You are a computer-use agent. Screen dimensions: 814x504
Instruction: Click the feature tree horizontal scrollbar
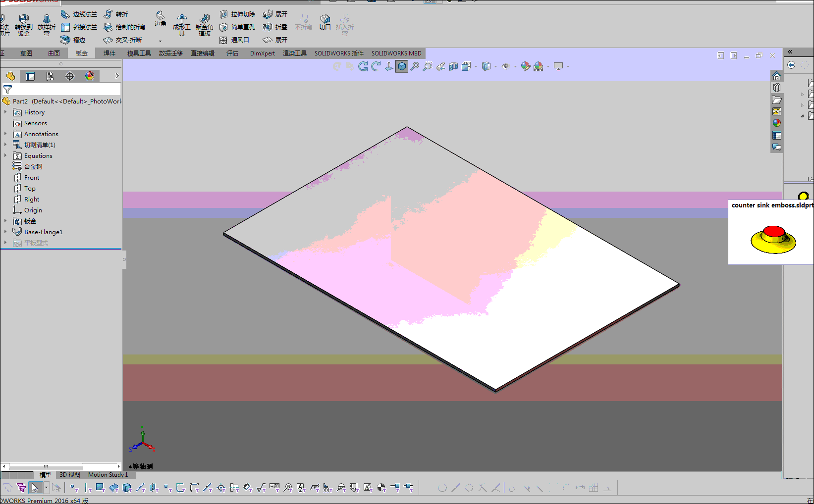pyautogui.click(x=46, y=466)
